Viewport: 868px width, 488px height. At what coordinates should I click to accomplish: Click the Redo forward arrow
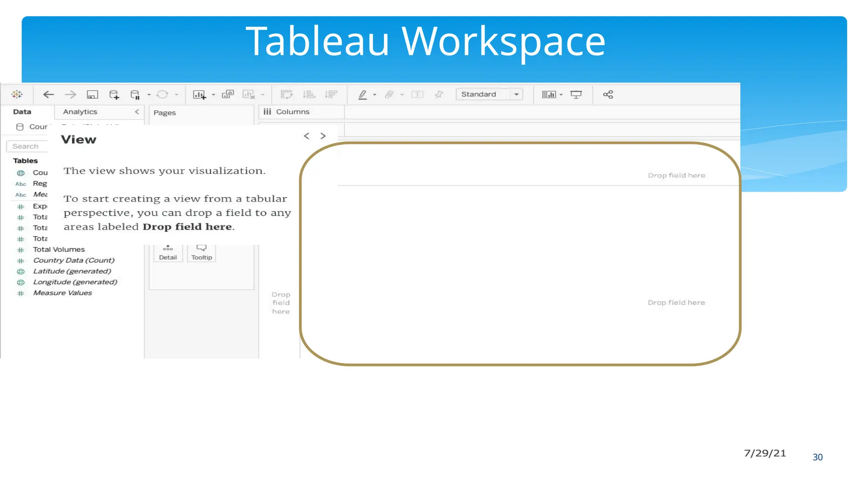70,94
